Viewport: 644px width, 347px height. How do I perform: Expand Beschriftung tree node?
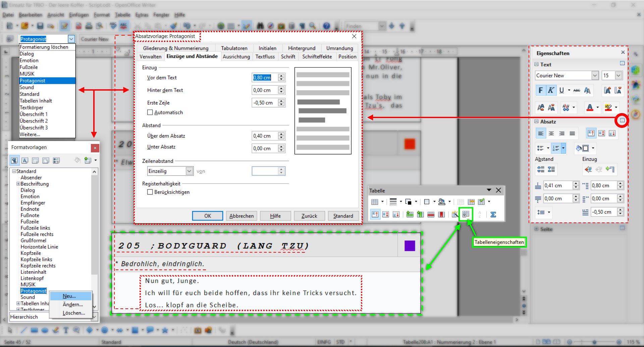tap(18, 184)
